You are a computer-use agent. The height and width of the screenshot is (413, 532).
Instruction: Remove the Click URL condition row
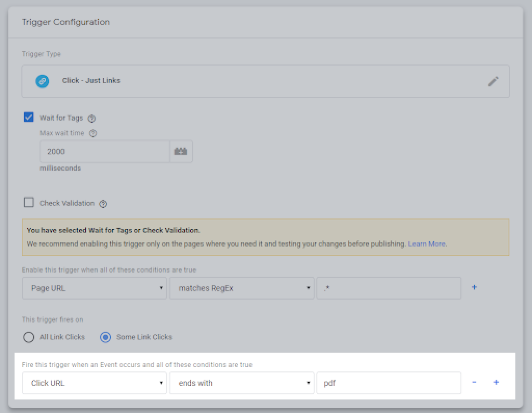(474, 382)
